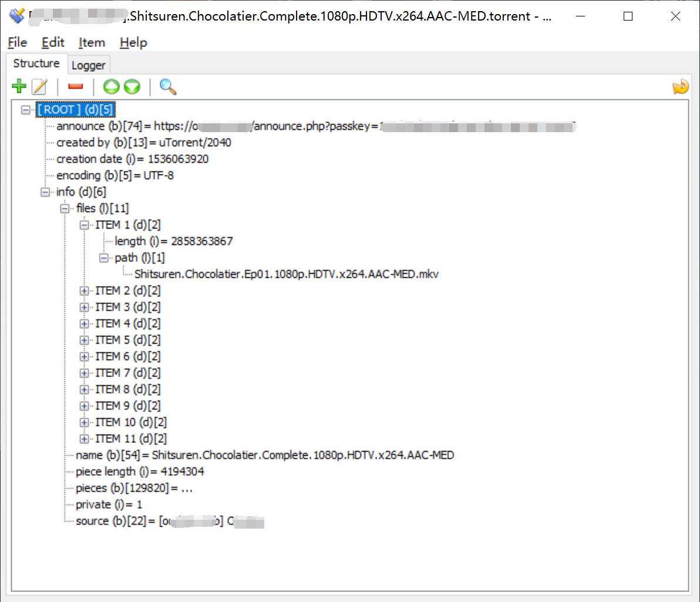Select the private (i)= 1 row
The height and width of the screenshot is (602, 700).
(109, 505)
